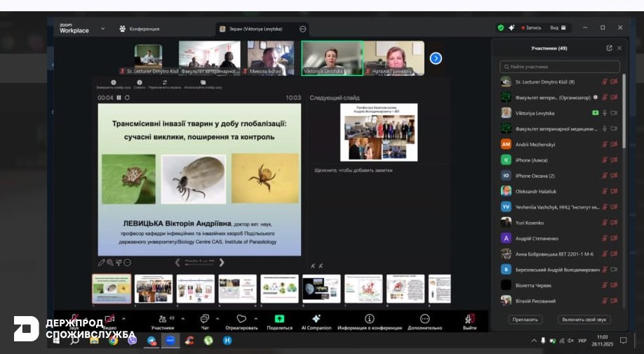Open AI Companion in the toolbar
Image resolution: width=644 pixels, height=354 pixels.
tap(316, 319)
